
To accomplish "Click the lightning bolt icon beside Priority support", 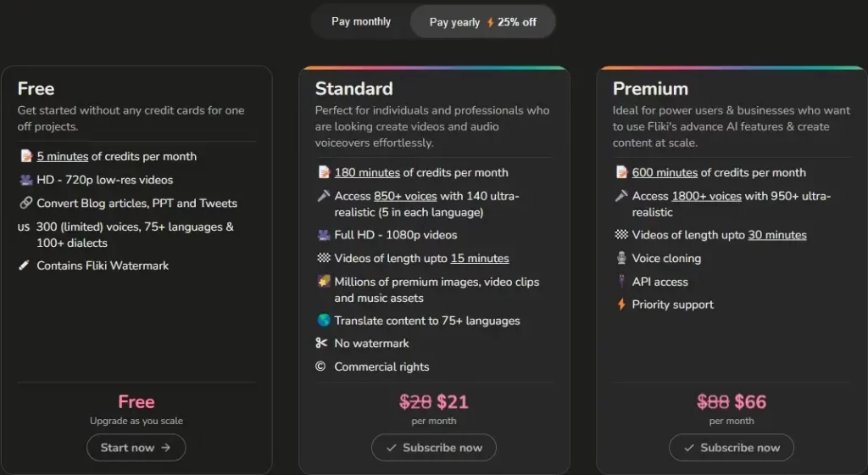I will 620,305.
